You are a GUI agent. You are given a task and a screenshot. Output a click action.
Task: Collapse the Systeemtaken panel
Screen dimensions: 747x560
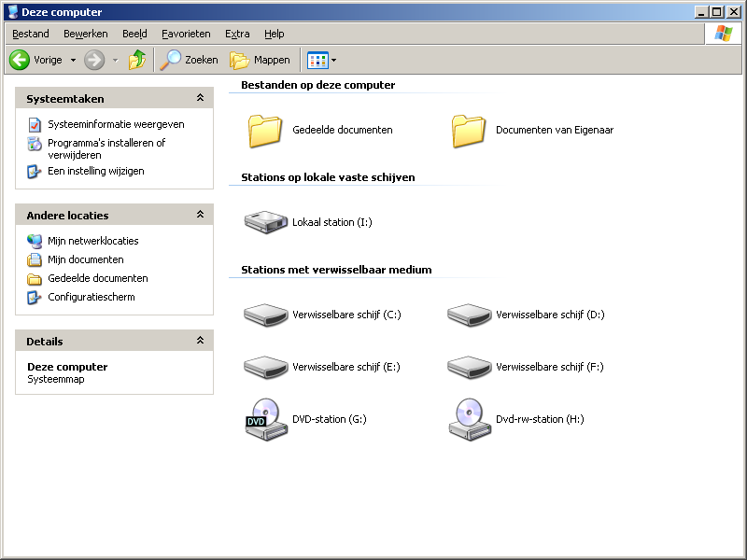pyautogui.click(x=200, y=98)
